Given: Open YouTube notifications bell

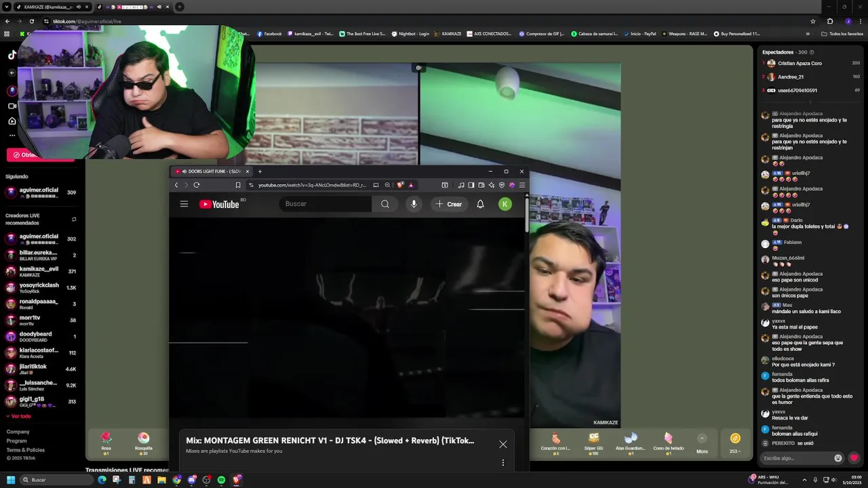Looking at the screenshot, I should [480, 204].
